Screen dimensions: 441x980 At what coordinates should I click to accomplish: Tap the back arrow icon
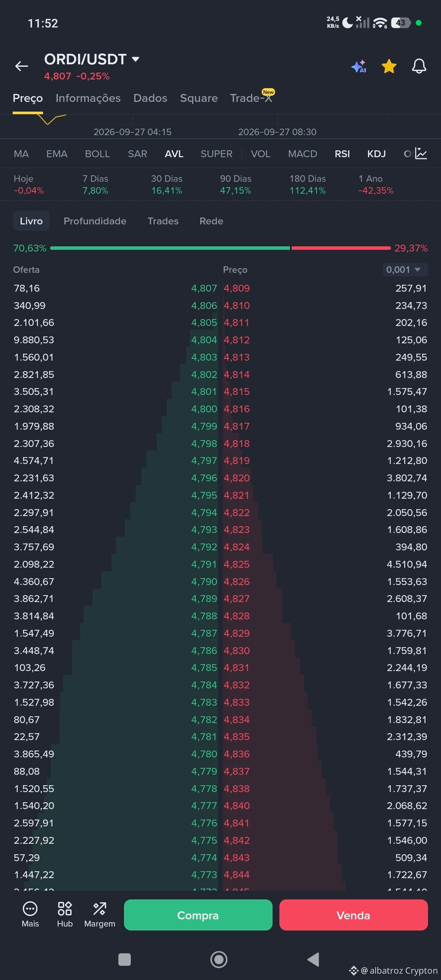click(x=21, y=66)
